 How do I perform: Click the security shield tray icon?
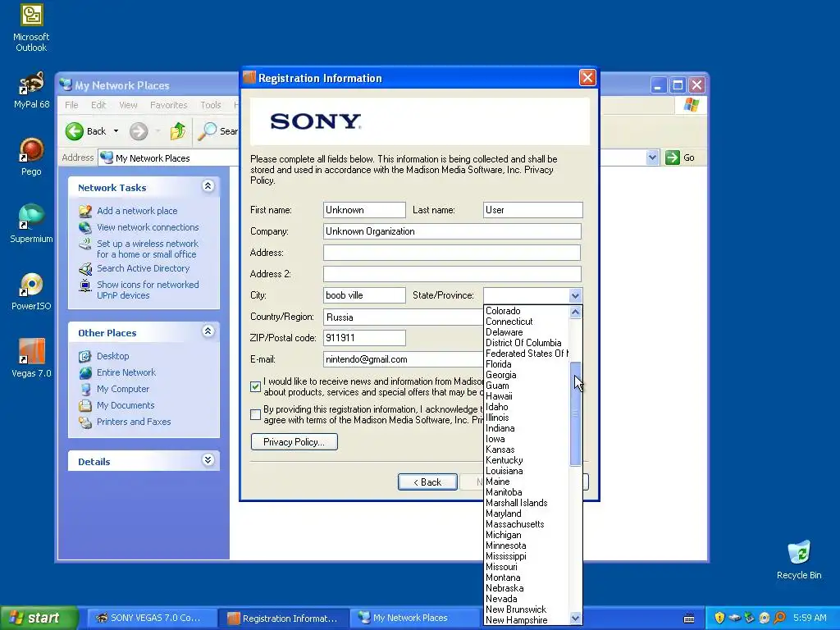pyautogui.click(x=719, y=618)
